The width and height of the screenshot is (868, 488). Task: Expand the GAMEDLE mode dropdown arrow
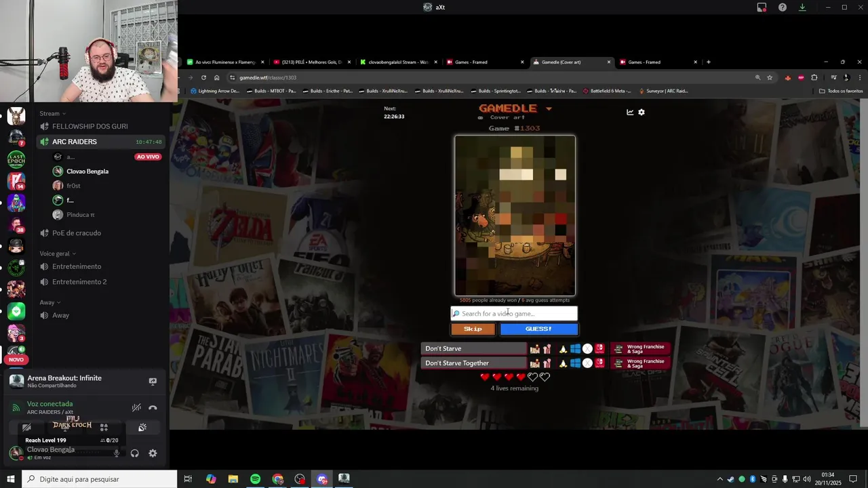click(x=549, y=108)
